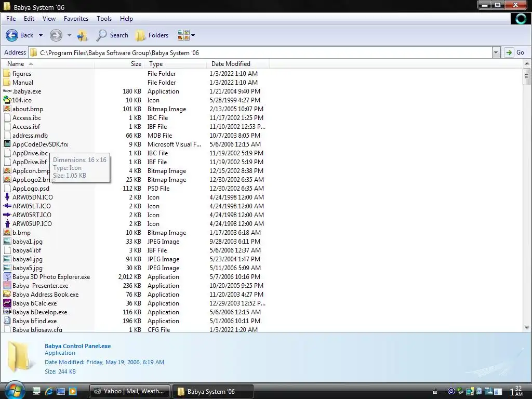Open the Favorites menu
Viewport: 532px width, 399px height.
76,19
